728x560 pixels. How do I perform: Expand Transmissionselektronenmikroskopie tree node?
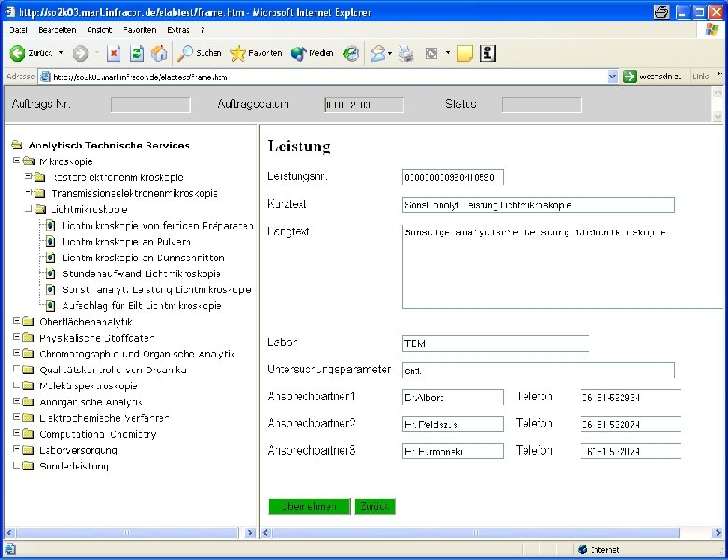(x=28, y=191)
